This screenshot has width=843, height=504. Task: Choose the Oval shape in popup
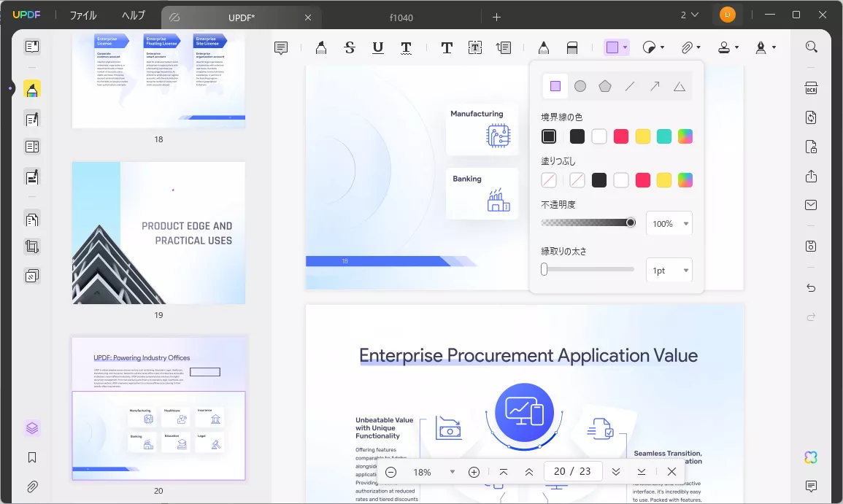[580, 86]
